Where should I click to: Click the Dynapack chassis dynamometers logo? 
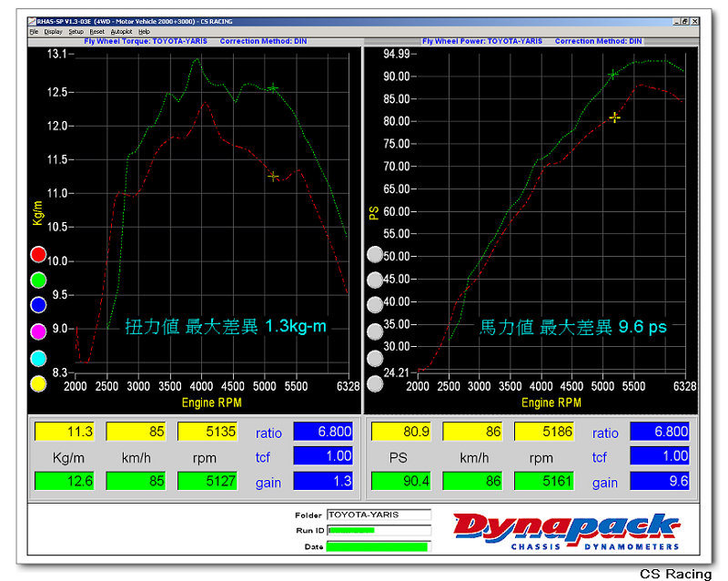click(x=566, y=532)
